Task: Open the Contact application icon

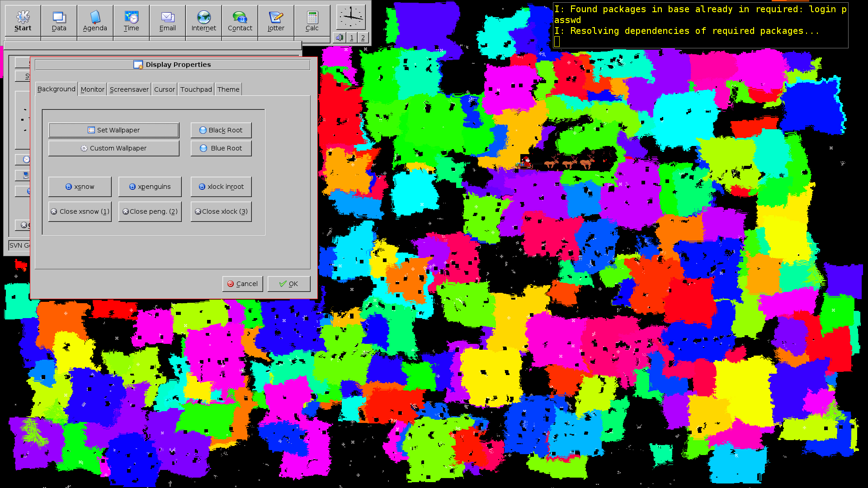Action: [240, 21]
